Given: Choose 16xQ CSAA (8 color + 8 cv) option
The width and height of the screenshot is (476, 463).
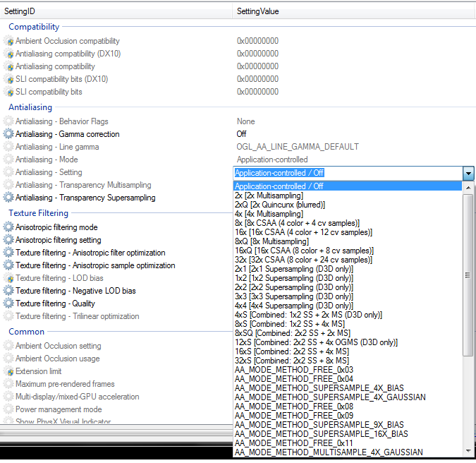Looking at the screenshot, I should coord(348,251).
